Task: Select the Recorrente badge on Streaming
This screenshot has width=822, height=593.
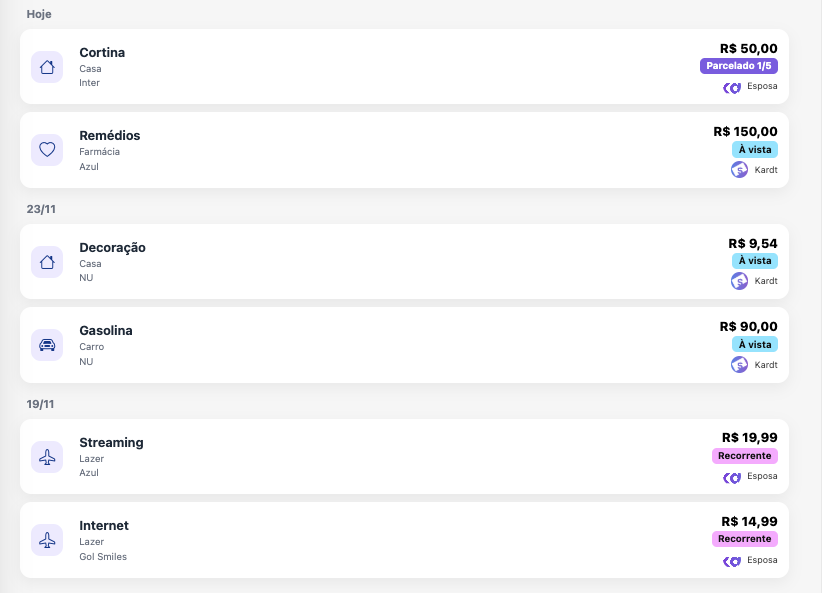Action: point(745,456)
